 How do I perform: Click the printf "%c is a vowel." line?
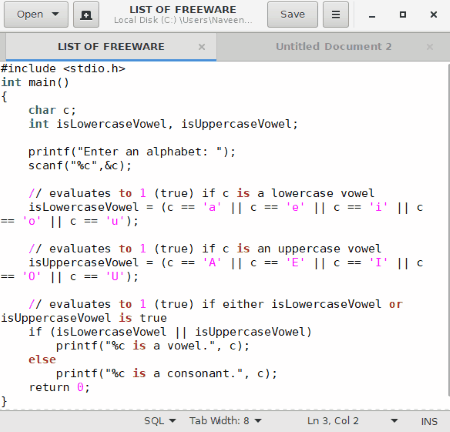[x=153, y=346]
